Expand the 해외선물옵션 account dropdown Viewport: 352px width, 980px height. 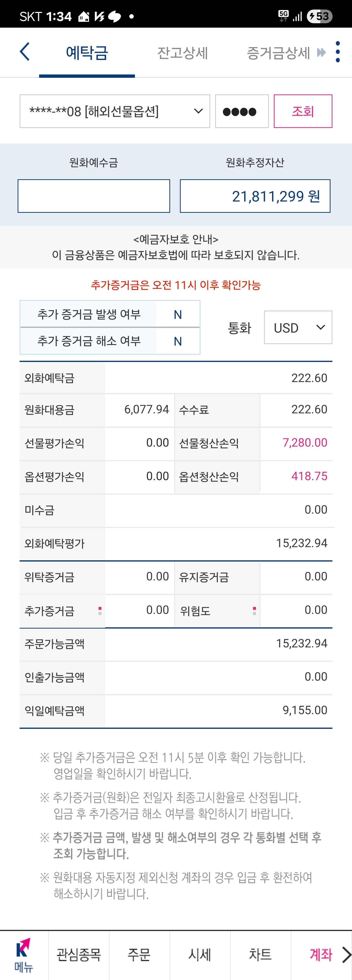(x=115, y=111)
